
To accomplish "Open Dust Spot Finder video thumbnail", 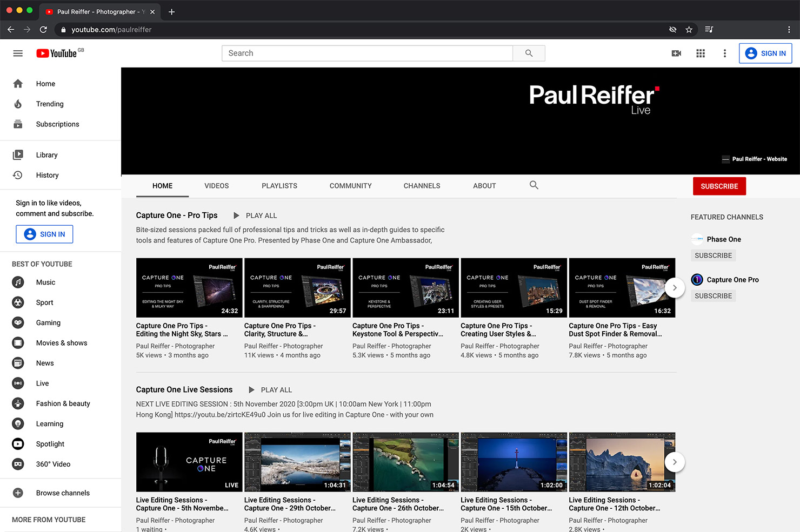I will (x=622, y=288).
